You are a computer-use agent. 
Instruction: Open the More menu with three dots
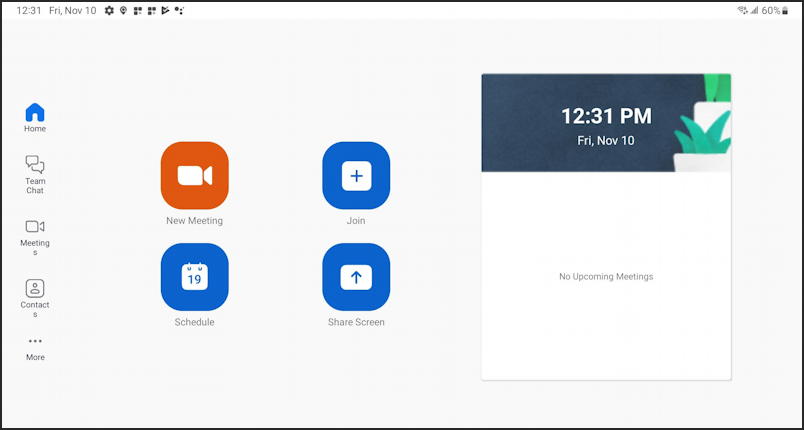coord(35,349)
